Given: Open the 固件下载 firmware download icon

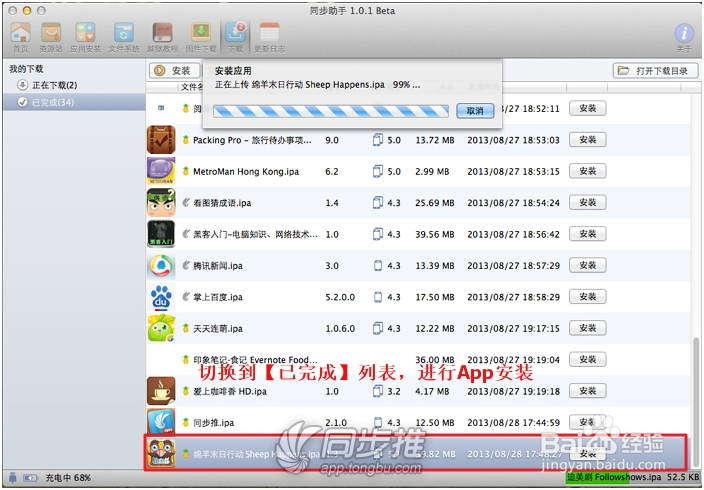Looking at the screenshot, I should [201, 37].
